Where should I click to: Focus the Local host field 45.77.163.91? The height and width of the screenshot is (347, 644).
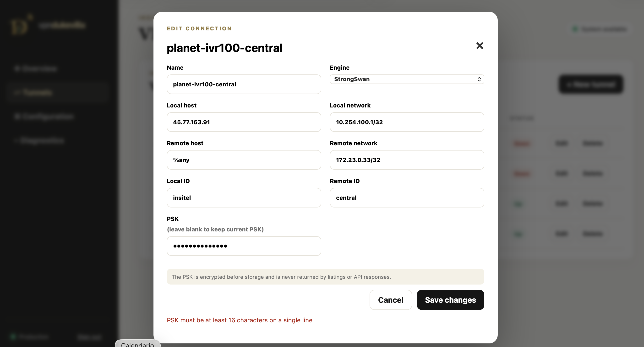pyautogui.click(x=244, y=122)
